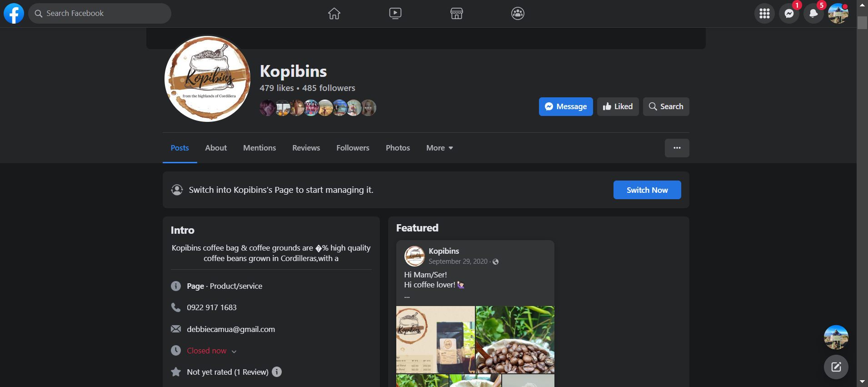The image size is (868, 387).
Task: Open the three-dot page options menu
Action: 677,148
